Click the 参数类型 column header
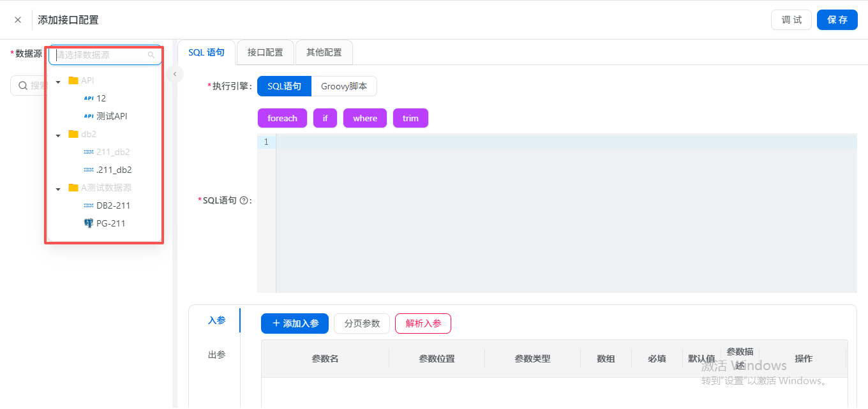868x409 pixels. (533, 359)
